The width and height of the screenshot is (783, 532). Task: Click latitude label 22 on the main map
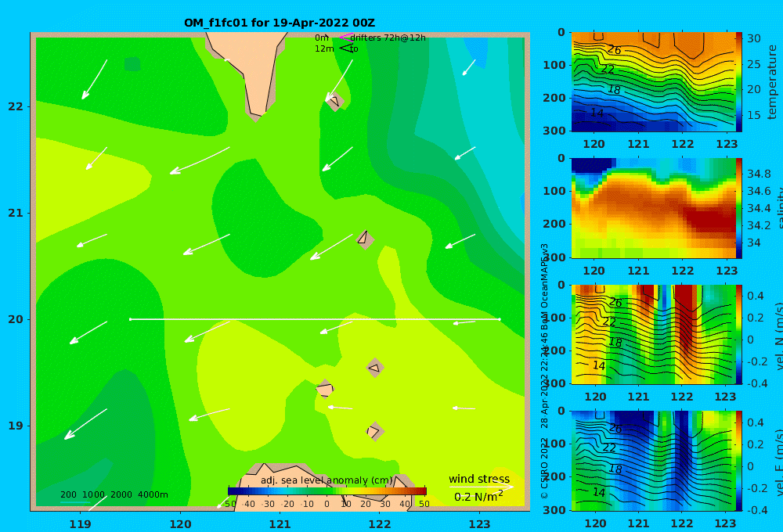coord(16,106)
